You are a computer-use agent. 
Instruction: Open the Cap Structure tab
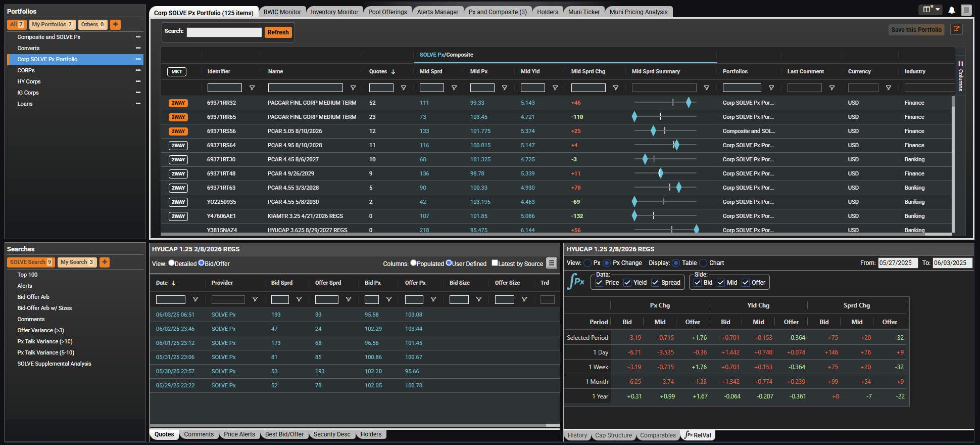point(613,435)
